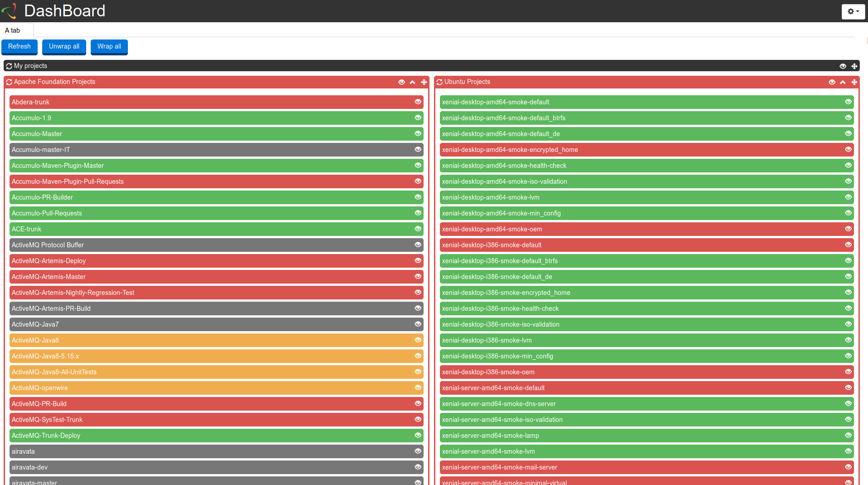
Task: Click the Refresh button
Action: click(20, 47)
